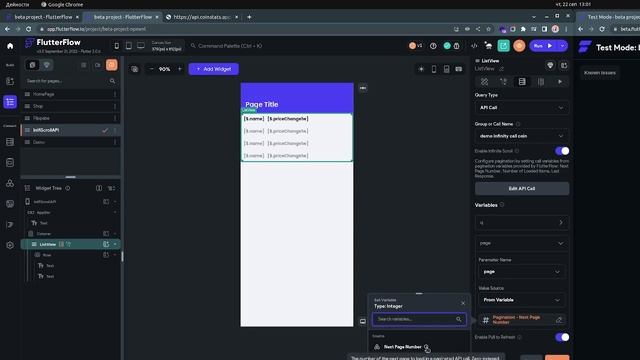Click the Widget Tree expand-all icon
Viewport: 640px width, 360px height.
111,188
